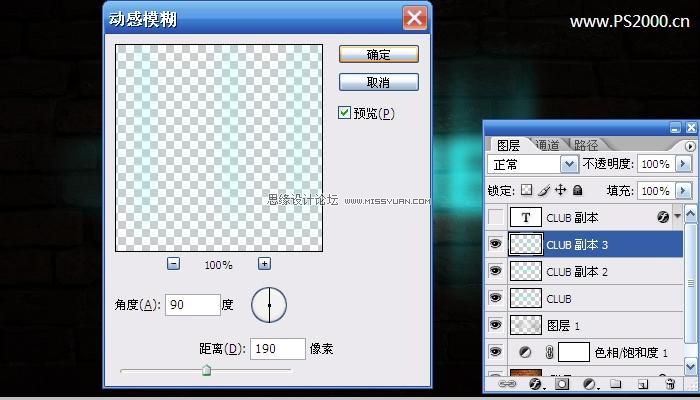Click the 距离 distance input field
Screen dimensions: 700x400
tap(278, 349)
